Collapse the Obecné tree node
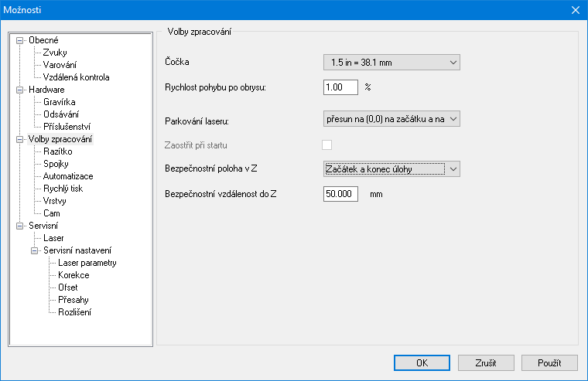 [20, 40]
